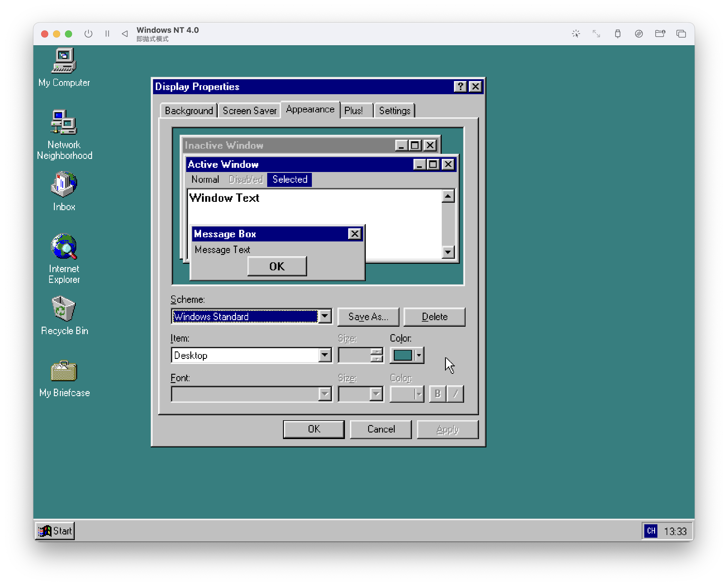Open My Computer on the desktop

64,61
